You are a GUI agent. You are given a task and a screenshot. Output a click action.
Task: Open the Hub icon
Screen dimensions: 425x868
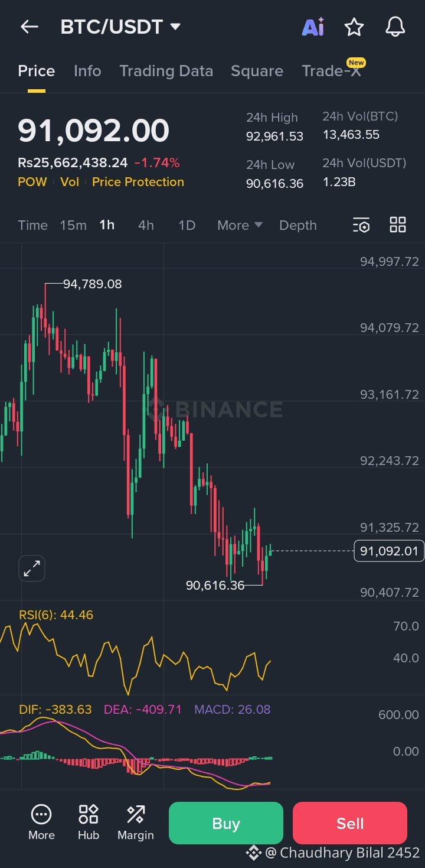tap(89, 822)
